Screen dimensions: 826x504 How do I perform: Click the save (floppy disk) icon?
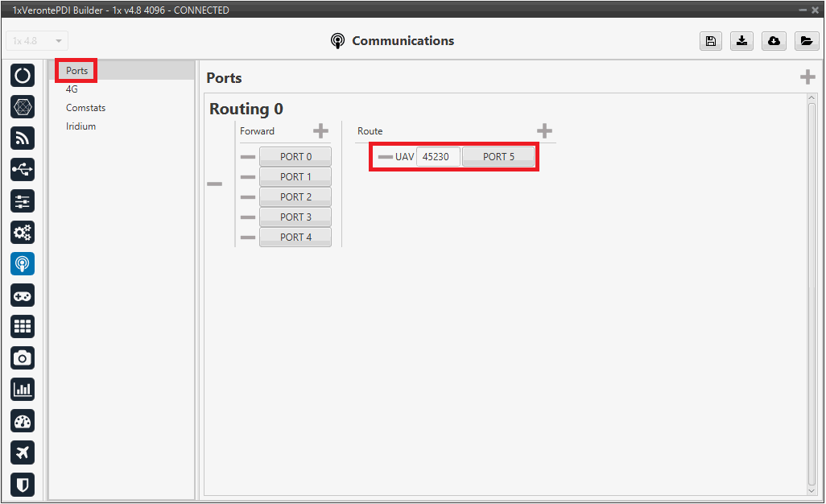point(710,41)
